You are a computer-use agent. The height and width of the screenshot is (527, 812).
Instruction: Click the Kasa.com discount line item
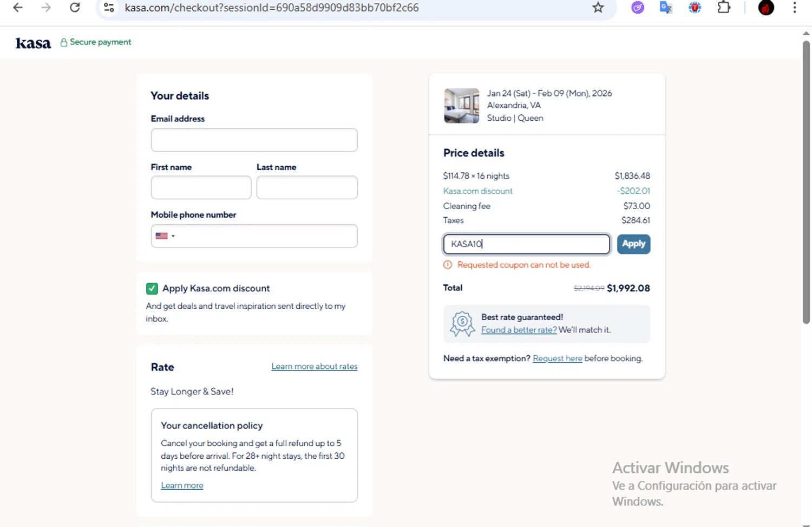click(478, 191)
